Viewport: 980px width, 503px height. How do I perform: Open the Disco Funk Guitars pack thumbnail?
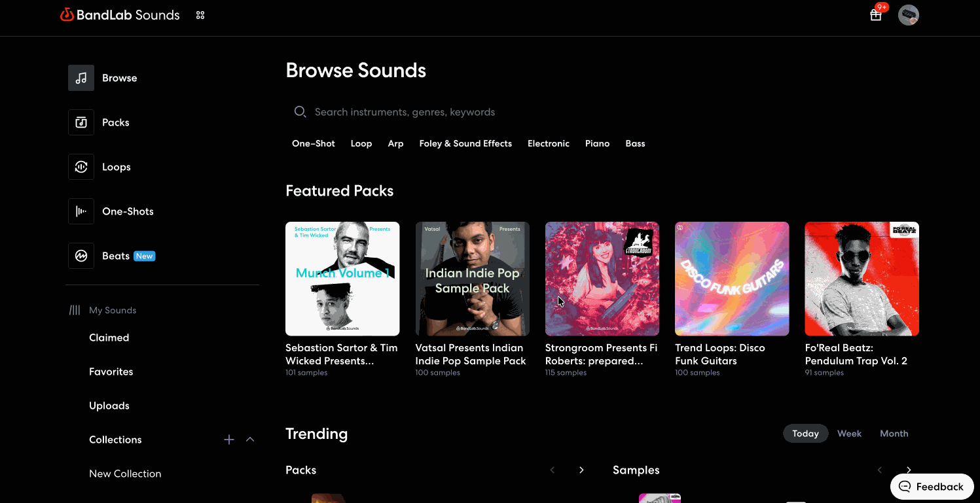point(732,279)
